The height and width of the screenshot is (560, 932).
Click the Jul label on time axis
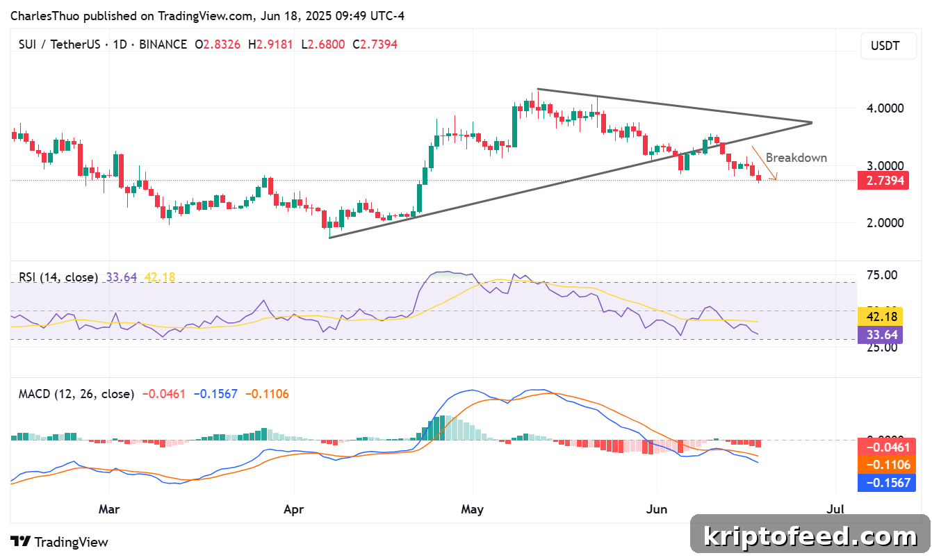pos(836,509)
